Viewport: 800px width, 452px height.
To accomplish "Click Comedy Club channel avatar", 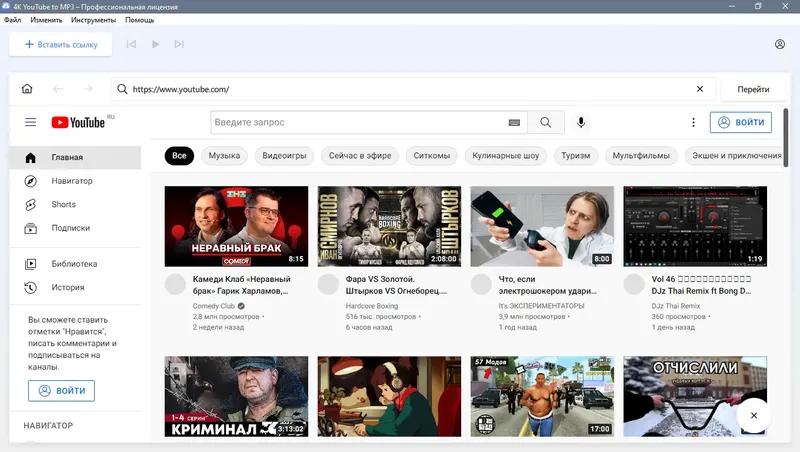I will click(x=175, y=284).
